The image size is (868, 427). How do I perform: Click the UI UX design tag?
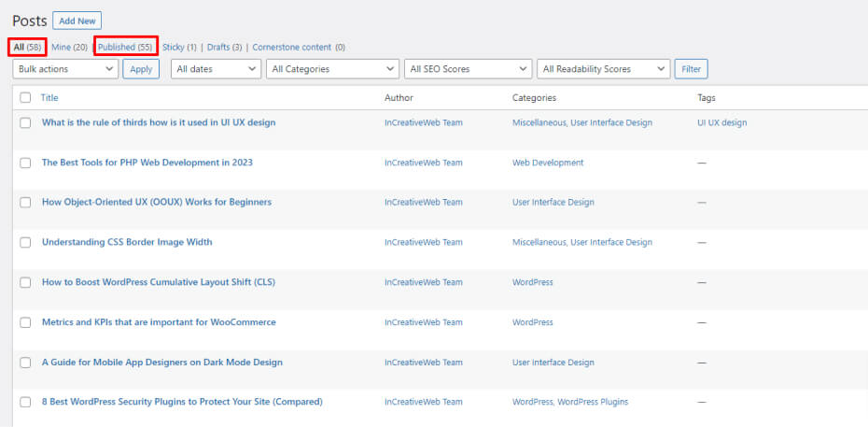click(721, 122)
